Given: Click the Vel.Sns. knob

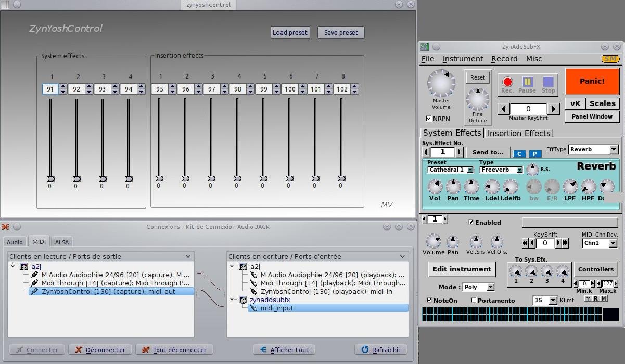Looking at the screenshot, I should click(x=476, y=241).
